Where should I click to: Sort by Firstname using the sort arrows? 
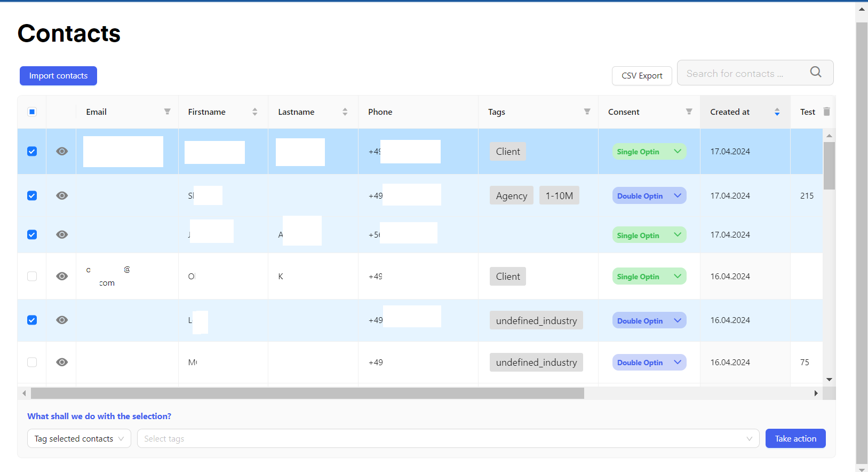point(254,112)
